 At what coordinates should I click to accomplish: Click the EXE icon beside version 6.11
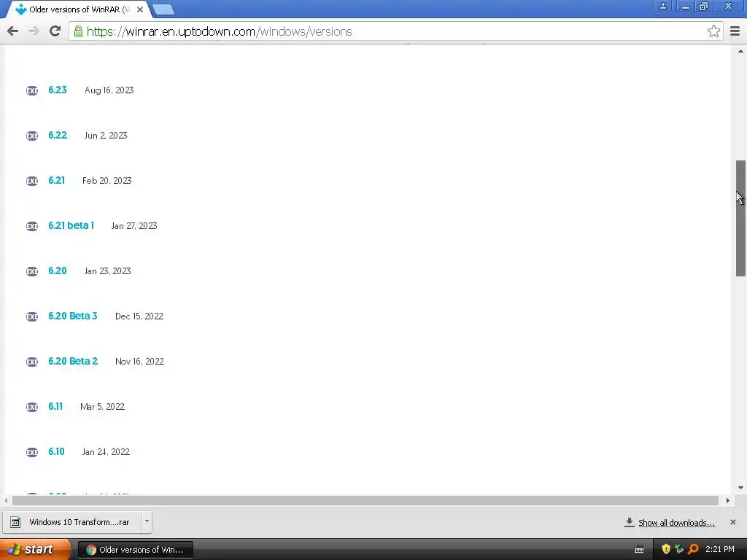coord(32,407)
